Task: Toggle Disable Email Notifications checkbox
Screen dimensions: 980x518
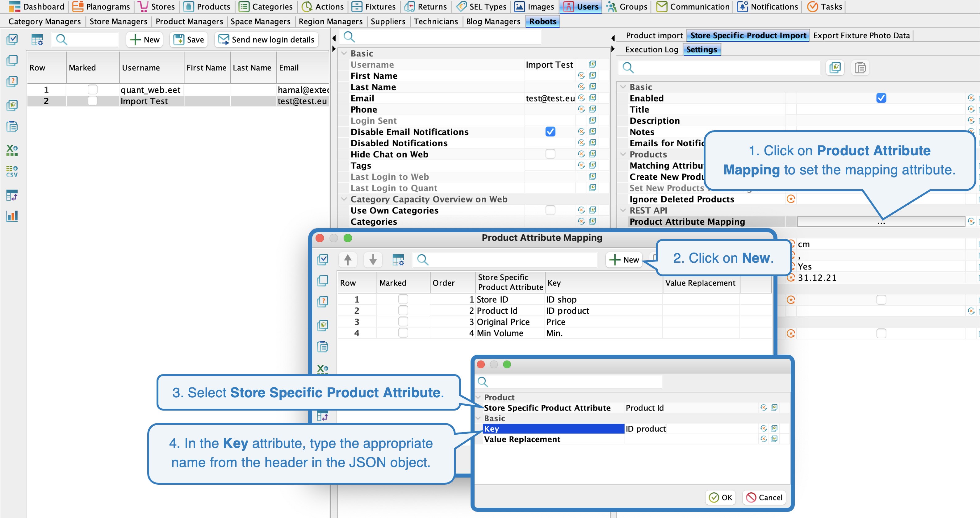Action: tap(550, 132)
